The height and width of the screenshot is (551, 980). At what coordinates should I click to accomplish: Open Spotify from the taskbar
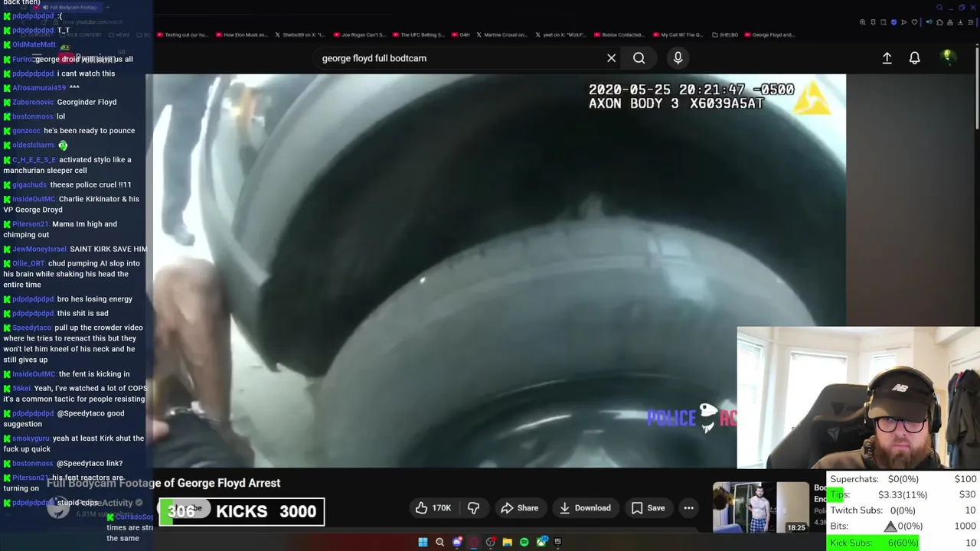click(524, 542)
